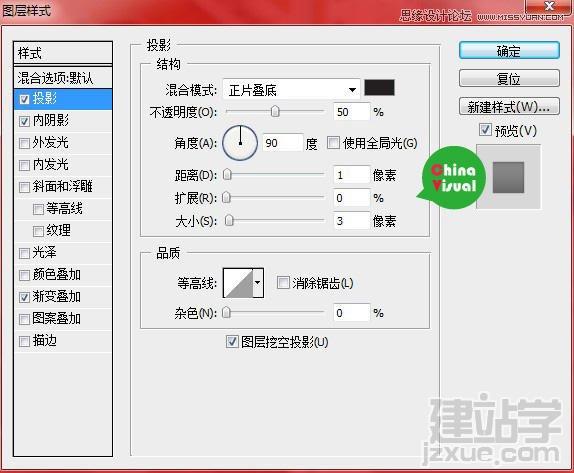Click the 新建样式 new style button
Image resolution: width=574 pixels, height=473 pixels.
click(509, 107)
